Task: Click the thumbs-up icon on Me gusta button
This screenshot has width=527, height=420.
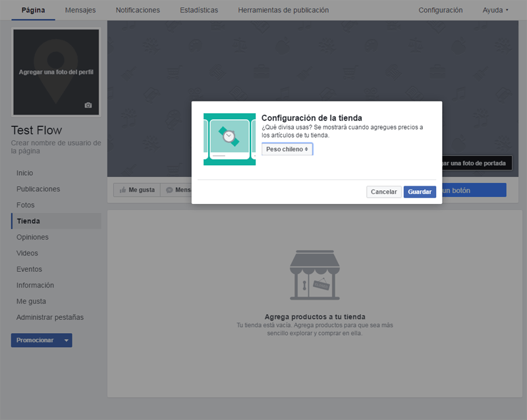Action: (x=123, y=190)
